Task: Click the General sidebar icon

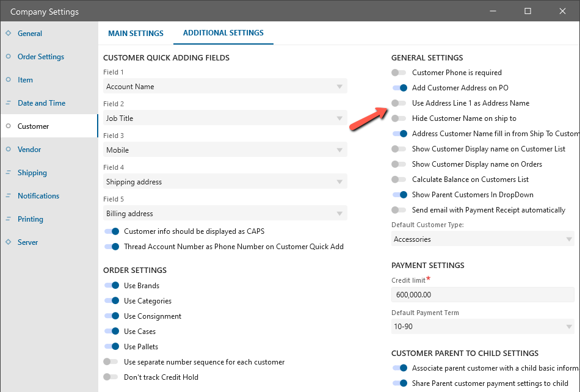Action: (8, 34)
